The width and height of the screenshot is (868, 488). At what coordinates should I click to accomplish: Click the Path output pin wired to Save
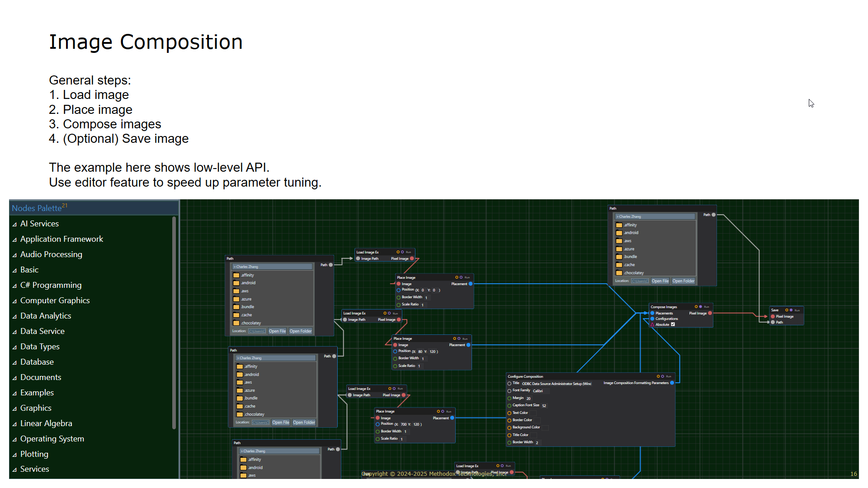point(713,215)
